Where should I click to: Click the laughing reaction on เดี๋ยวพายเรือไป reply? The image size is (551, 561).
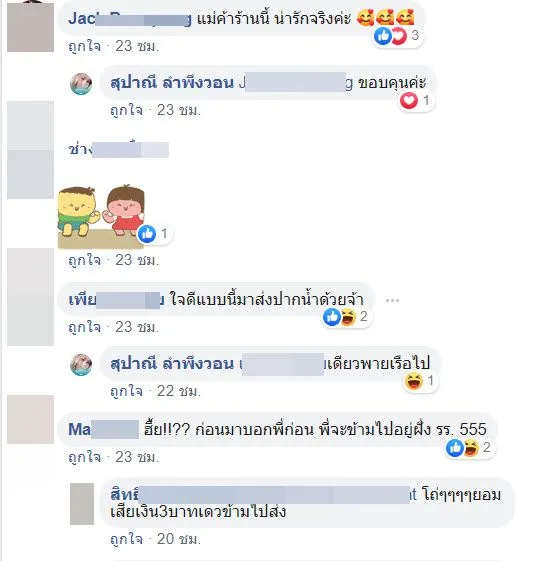click(414, 381)
